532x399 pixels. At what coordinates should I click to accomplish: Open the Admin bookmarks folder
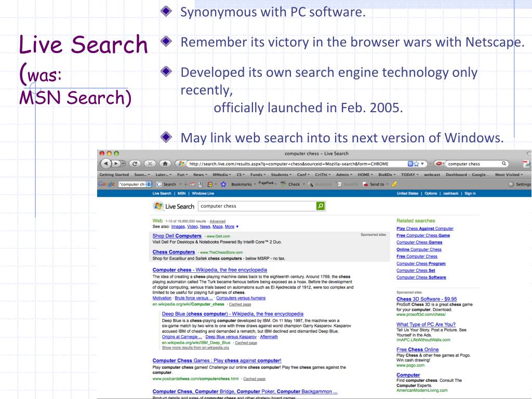[x=344, y=175]
